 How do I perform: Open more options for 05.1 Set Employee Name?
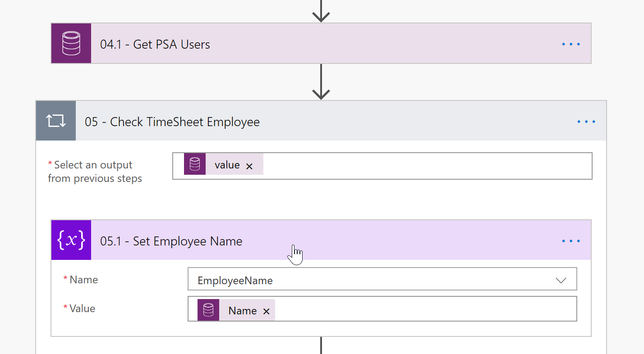(570, 241)
